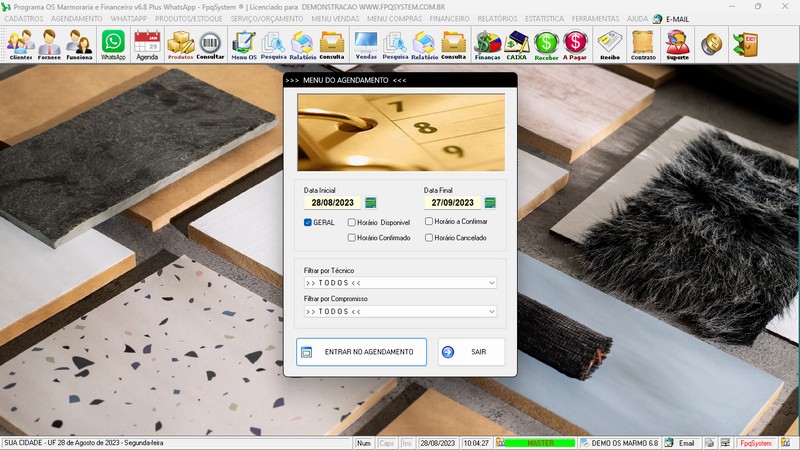Open the PRODUTOS/ESTOQUE menu
This screenshot has height=450, width=800.
coord(189,19)
